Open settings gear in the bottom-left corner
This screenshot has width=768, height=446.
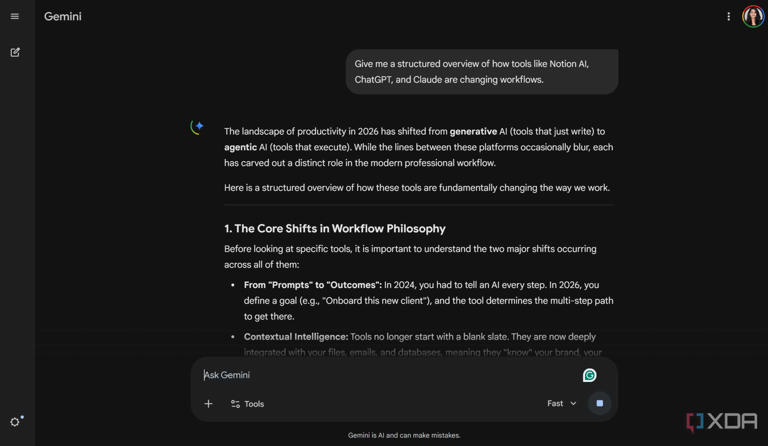tap(15, 422)
